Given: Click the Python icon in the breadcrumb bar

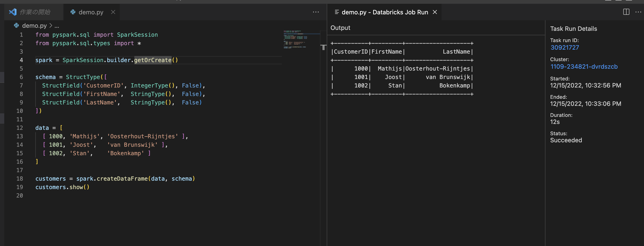Looking at the screenshot, I should click(x=16, y=25).
